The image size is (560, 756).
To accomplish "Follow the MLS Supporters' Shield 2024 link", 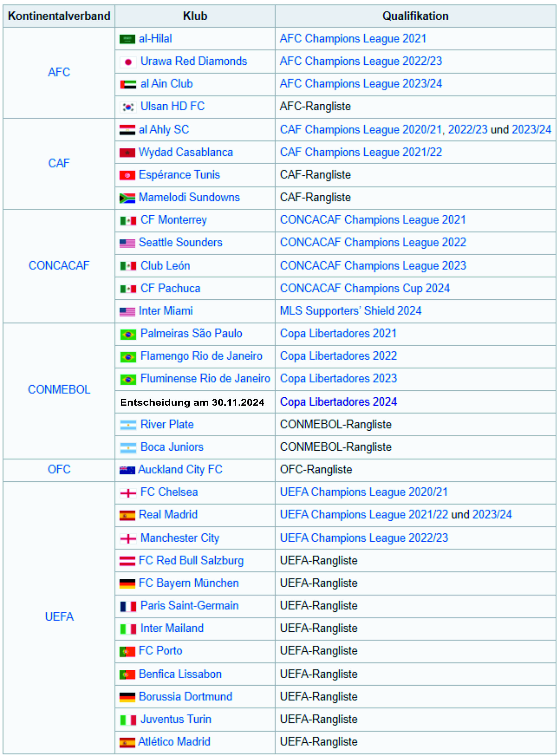I will click(351, 311).
